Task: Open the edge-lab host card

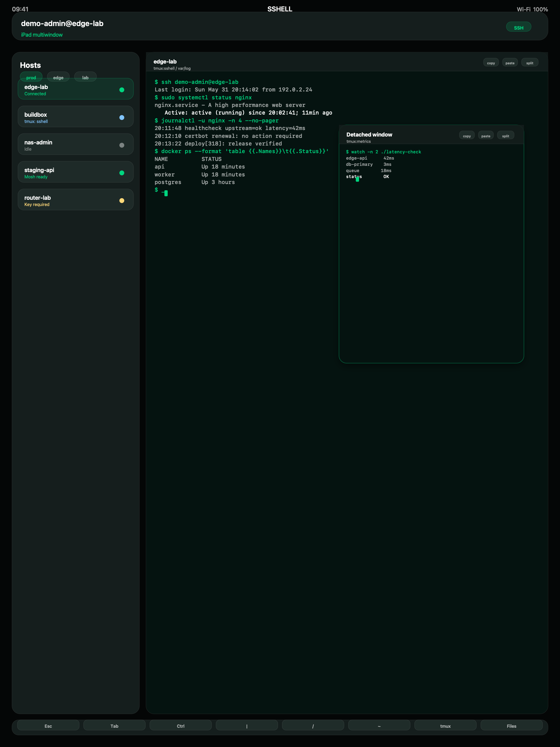Action: [76, 89]
